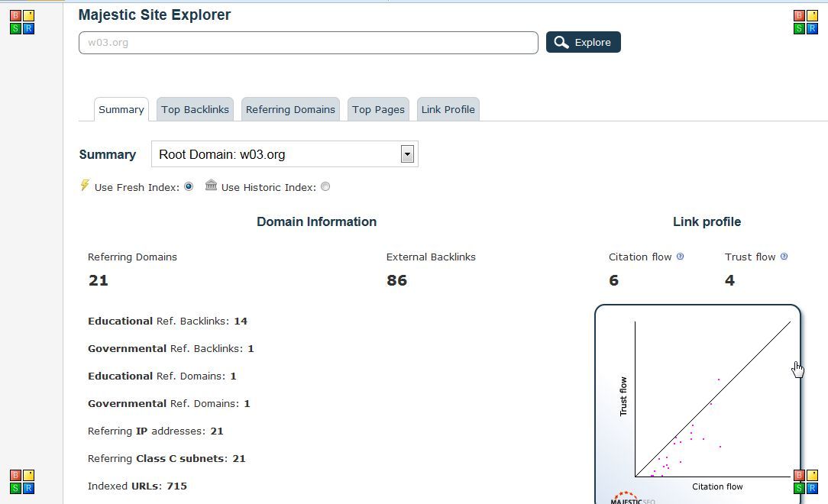The height and width of the screenshot is (504, 828).
Task: Select the Use Historic Index radio button
Action: coord(325,186)
